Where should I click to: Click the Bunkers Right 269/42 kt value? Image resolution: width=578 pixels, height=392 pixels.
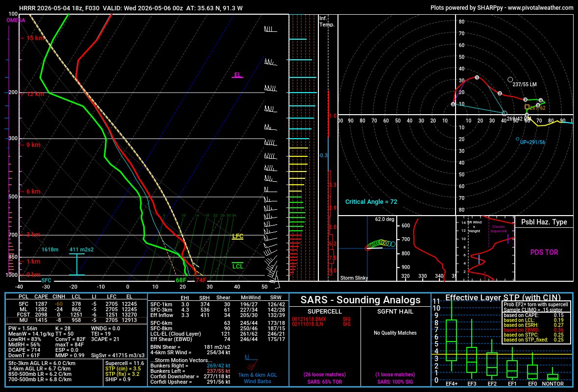tap(218, 366)
